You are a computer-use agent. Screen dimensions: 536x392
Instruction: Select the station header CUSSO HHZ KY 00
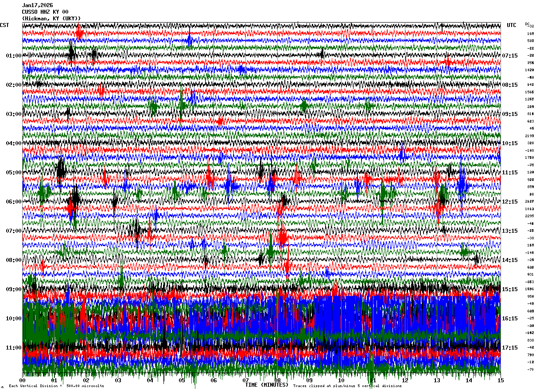point(45,12)
